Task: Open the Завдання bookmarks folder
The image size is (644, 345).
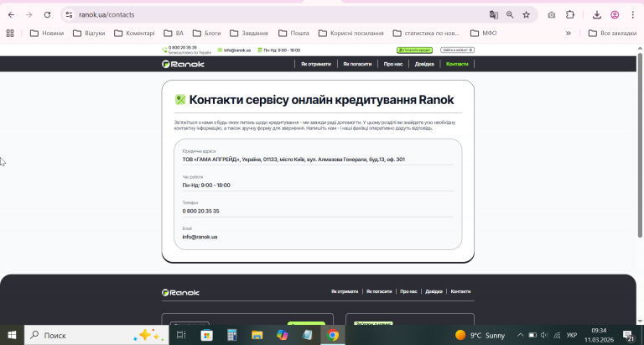Action: 249,33
